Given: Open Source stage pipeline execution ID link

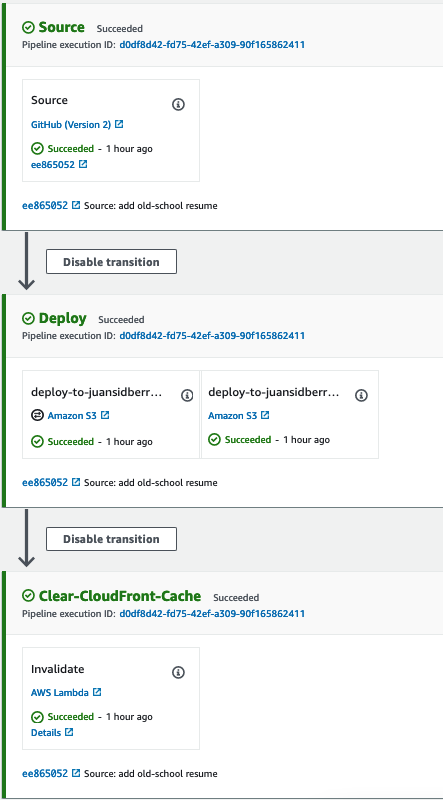Looking at the screenshot, I should (x=212, y=44).
